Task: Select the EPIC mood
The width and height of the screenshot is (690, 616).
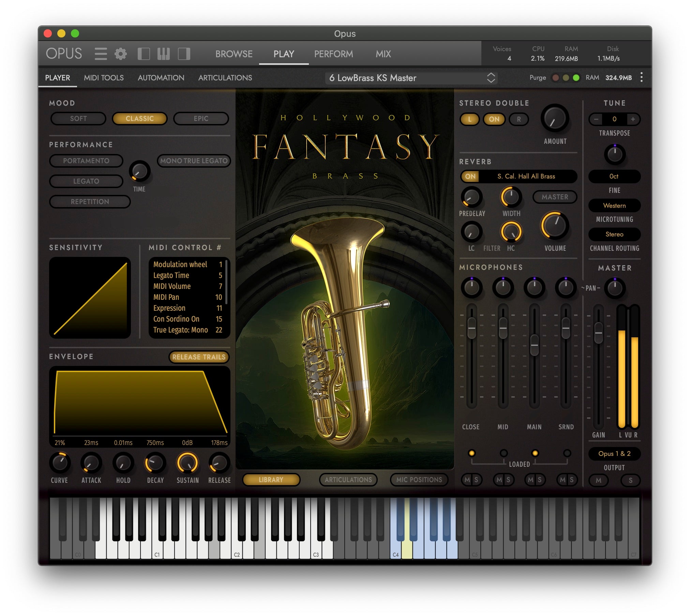Action: point(201,119)
